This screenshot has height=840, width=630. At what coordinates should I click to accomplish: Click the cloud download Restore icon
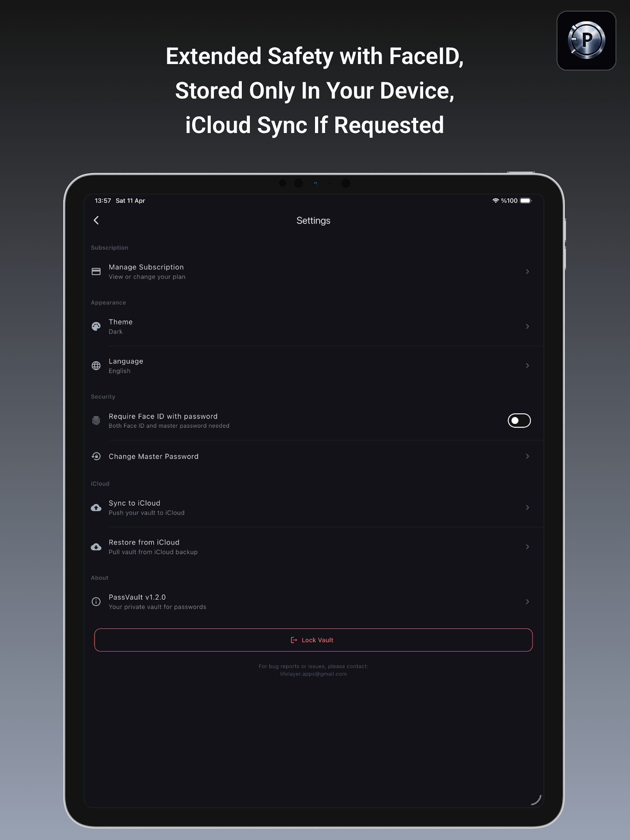tap(96, 547)
